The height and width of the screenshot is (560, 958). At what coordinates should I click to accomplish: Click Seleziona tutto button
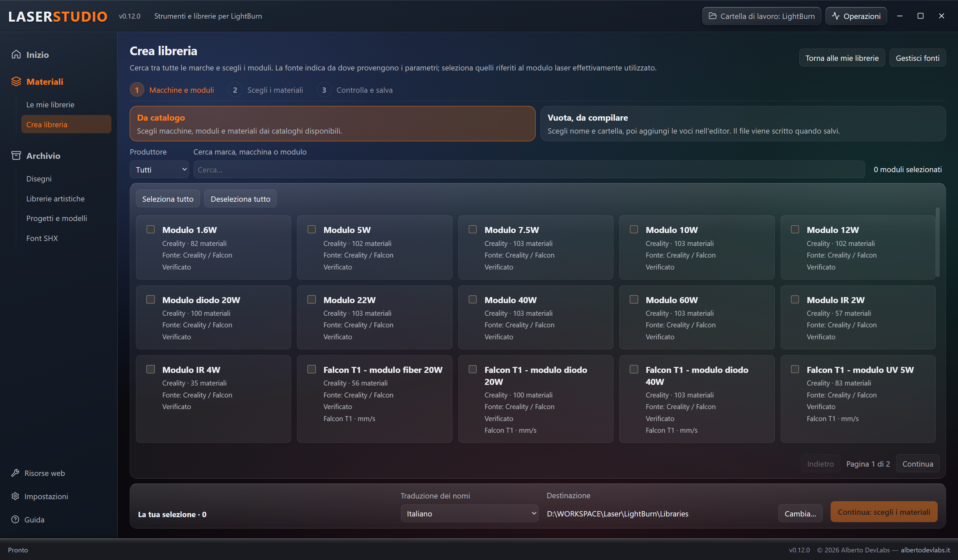click(168, 199)
